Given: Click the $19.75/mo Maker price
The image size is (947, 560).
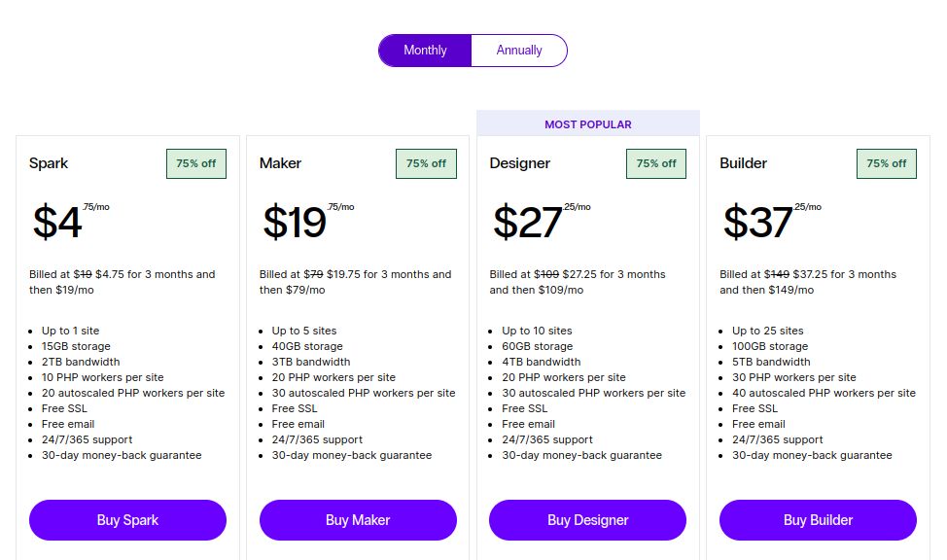Looking at the screenshot, I should tap(301, 223).
